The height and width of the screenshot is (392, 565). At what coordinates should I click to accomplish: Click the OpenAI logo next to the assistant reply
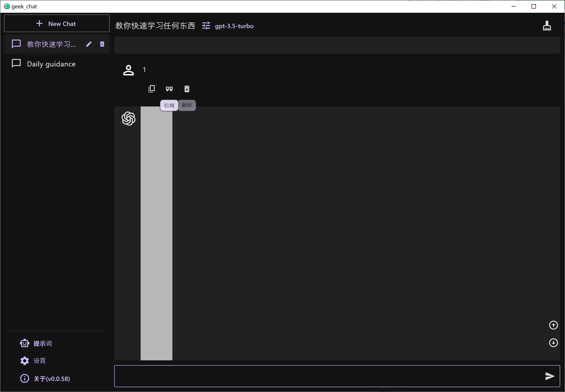tap(128, 118)
